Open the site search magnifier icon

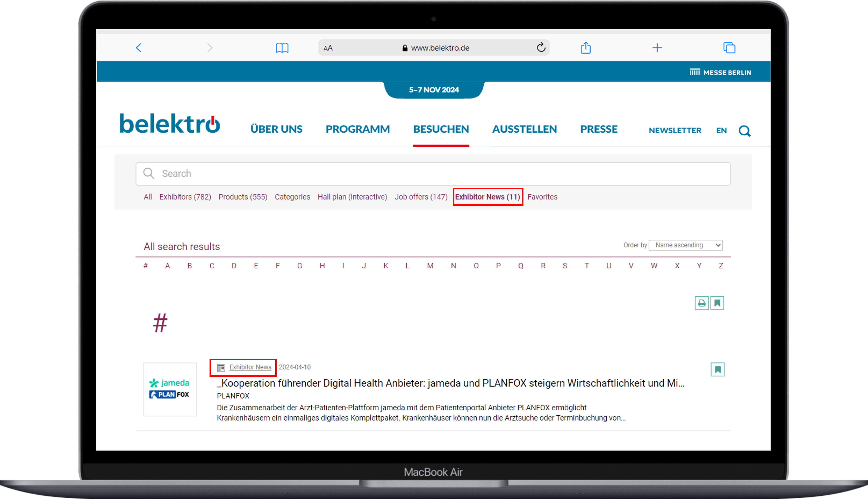pos(744,131)
